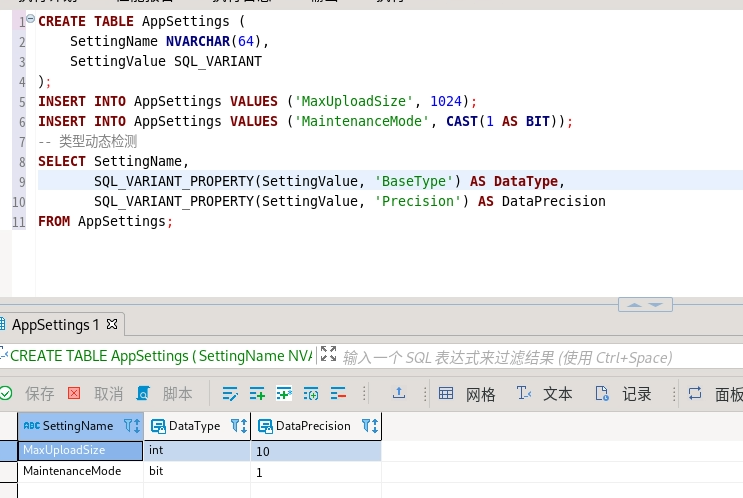Toggle the 文本 text view mode
Viewport: 743px width, 498px height.
pyautogui.click(x=544, y=394)
